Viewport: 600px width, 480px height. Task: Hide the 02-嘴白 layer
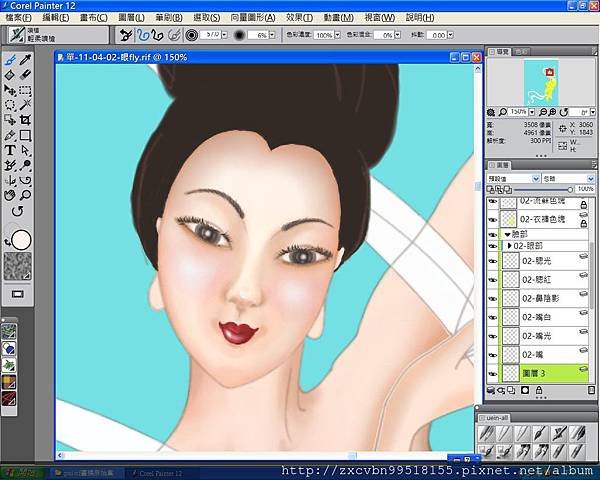[493, 317]
